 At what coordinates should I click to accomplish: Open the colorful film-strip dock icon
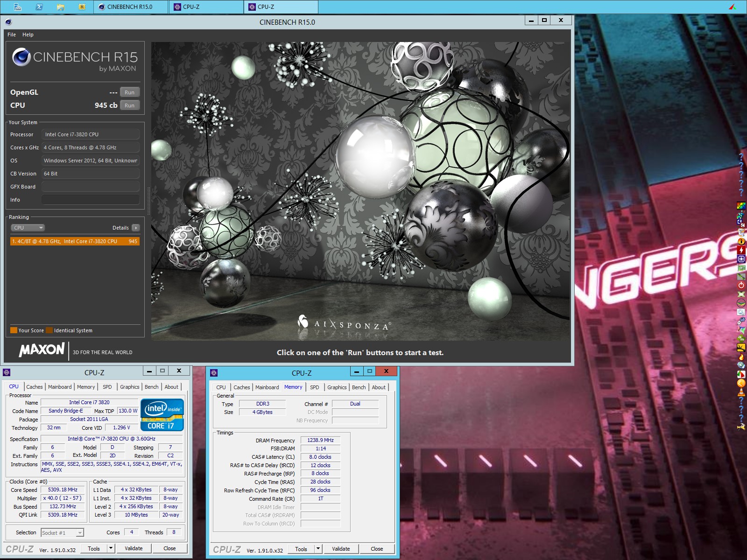741,205
